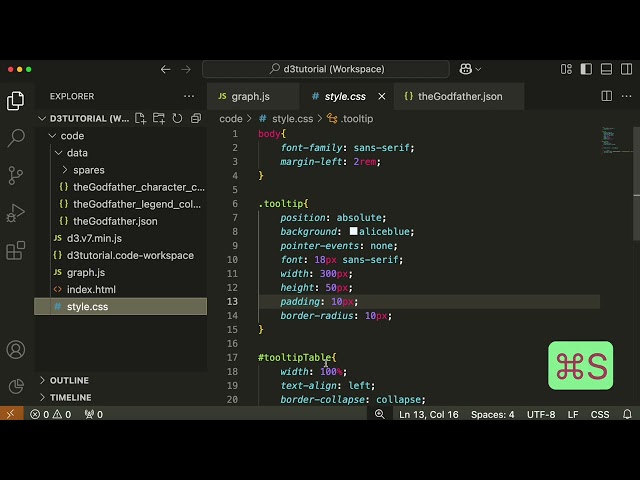
Task: Collapse all folders in Explorer
Action: (x=196, y=118)
